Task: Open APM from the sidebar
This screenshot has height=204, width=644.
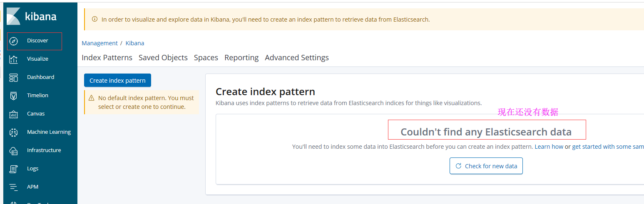Action: click(x=32, y=187)
